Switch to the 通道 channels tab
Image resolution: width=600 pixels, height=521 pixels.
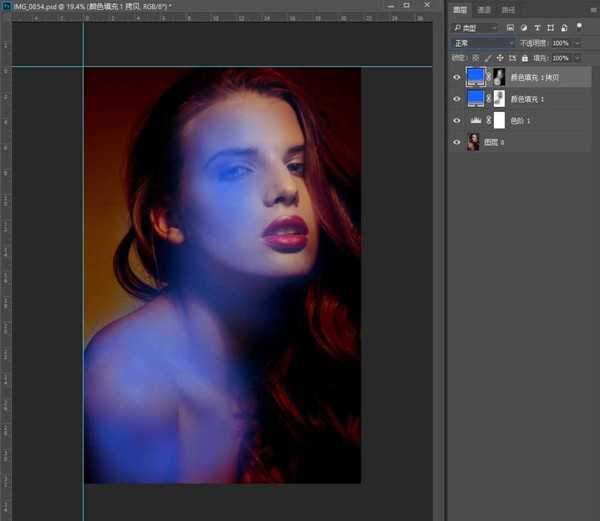[483, 10]
